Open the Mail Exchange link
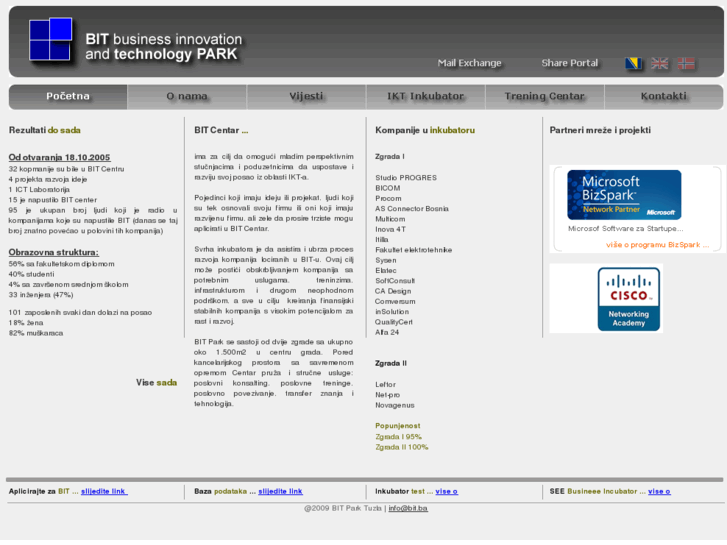727x545 pixels. coord(469,63)
